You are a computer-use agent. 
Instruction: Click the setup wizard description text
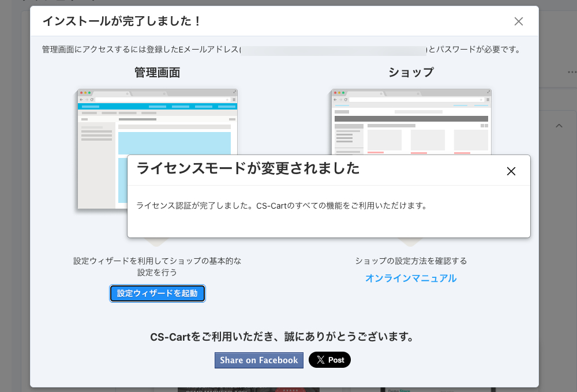tap(157, 266)
